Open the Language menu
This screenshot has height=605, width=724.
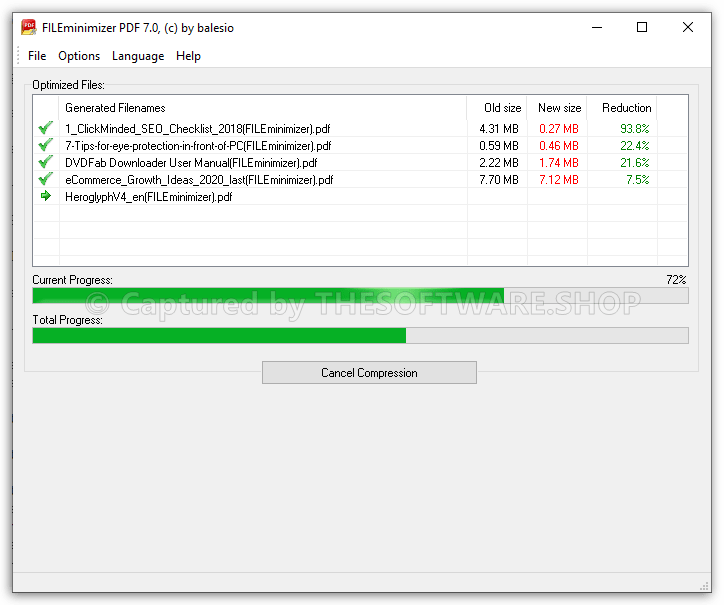(138, 56)
